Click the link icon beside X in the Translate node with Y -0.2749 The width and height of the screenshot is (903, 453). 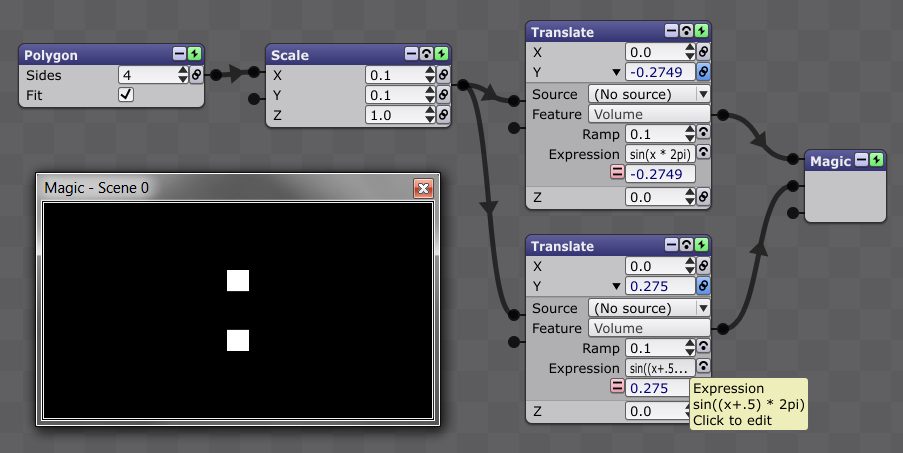click(x=703, y=52)
